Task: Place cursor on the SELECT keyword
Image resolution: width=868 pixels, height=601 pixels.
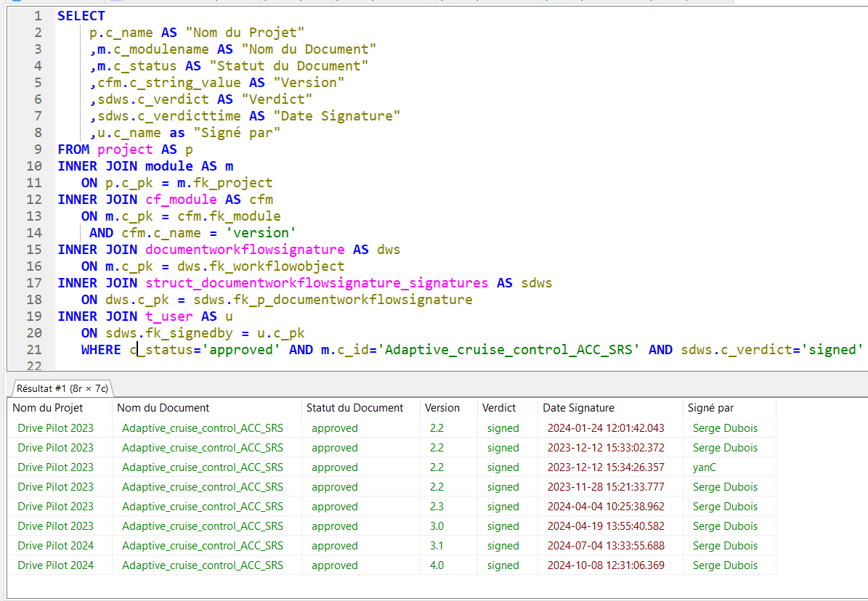Action: pyautogui.click(x=81, y=16)
